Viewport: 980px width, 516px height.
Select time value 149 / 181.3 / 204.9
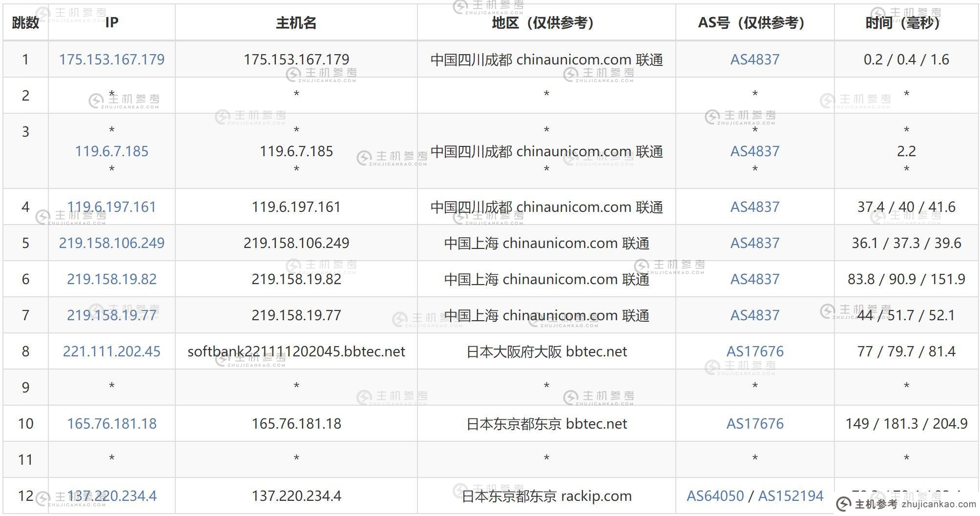906,424
